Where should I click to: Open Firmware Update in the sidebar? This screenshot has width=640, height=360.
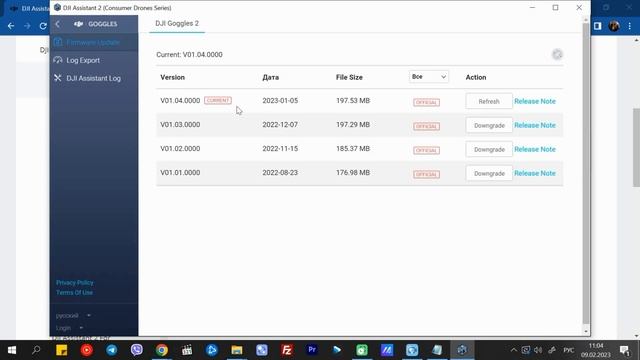point(93,42)
